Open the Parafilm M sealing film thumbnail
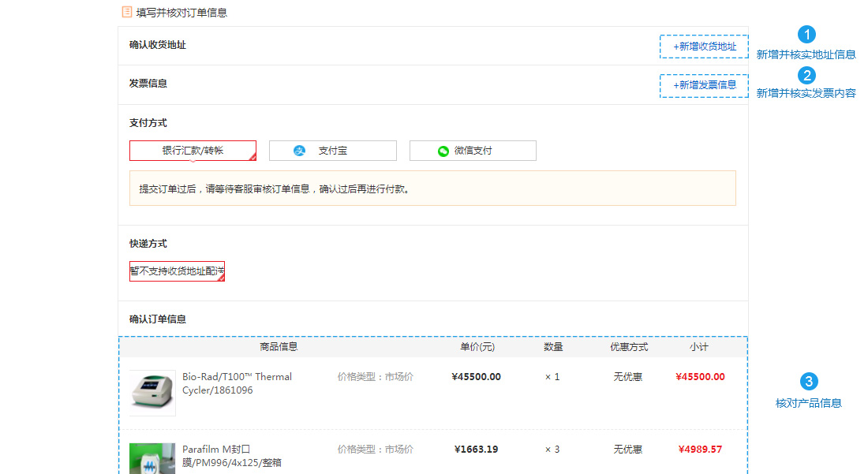The height and width of the screenshot is (474, 868). point(152,458)
